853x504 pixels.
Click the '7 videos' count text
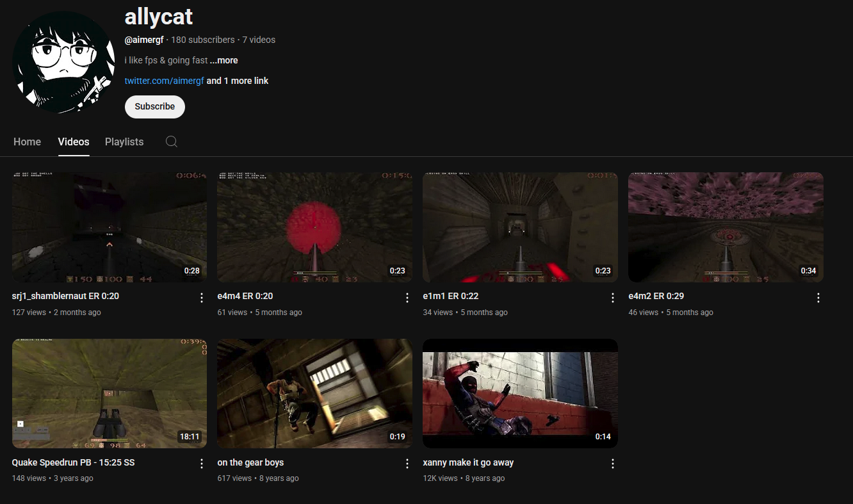point(259,40)
